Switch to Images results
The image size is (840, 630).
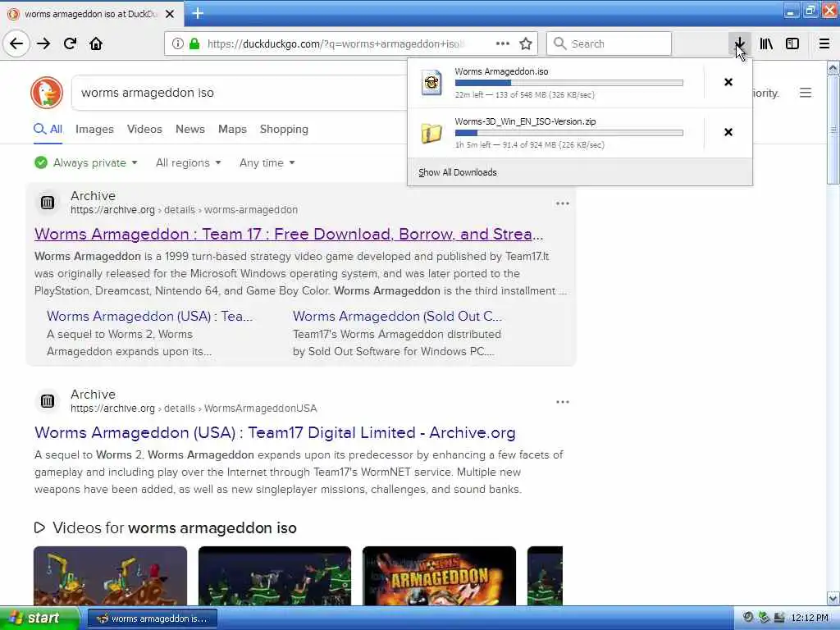click(x=94, y=129)
